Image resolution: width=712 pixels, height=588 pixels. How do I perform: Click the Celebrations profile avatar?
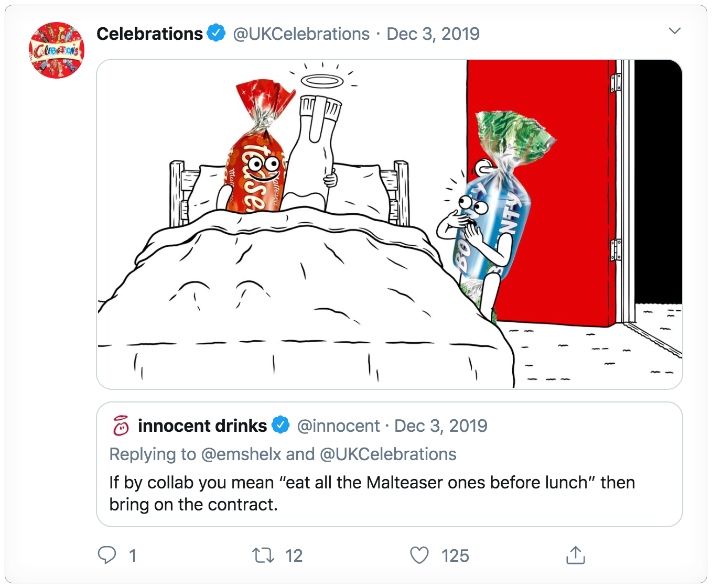pyautogui.click(x=57, y=50)
